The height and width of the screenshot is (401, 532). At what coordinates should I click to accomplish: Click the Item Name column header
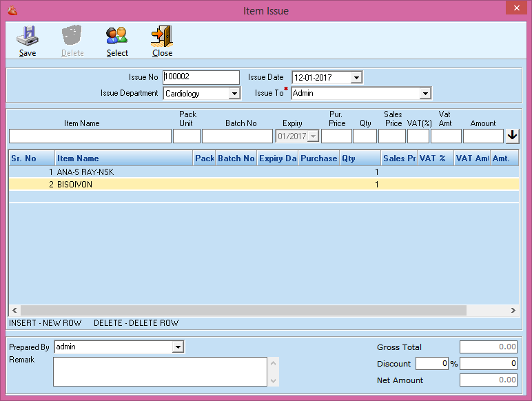(124, 158)
